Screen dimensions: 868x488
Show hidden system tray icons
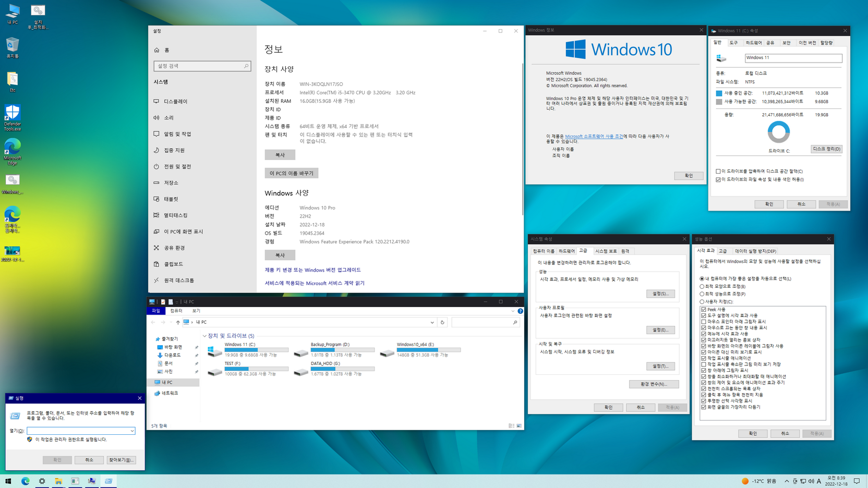point(787,481)
